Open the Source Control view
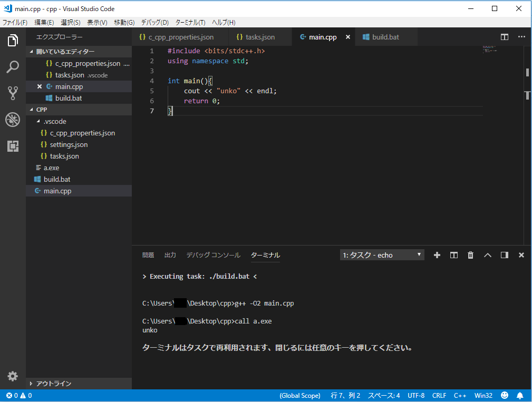The image size is (532, 402). click(13, 93)
